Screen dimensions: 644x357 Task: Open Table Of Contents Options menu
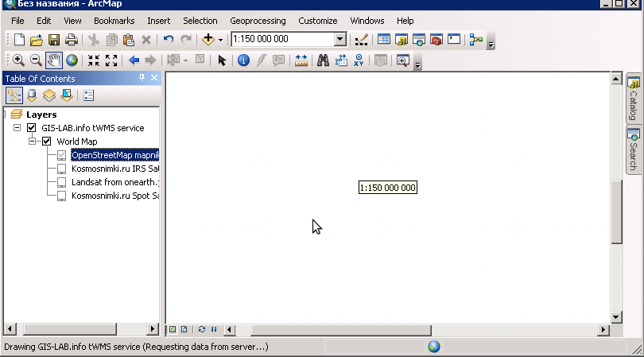[x=89, y=95]
